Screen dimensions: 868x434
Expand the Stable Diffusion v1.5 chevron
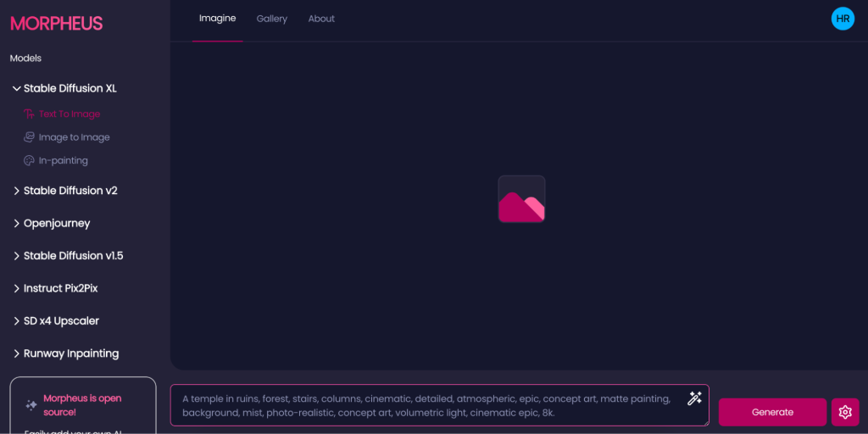tap(17, 256)
